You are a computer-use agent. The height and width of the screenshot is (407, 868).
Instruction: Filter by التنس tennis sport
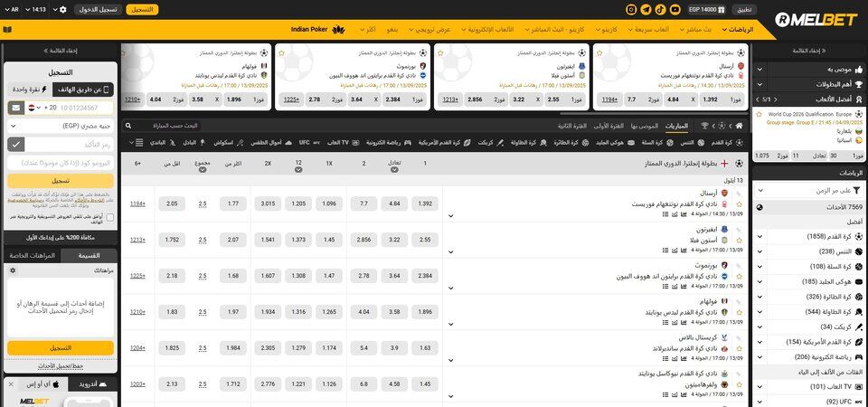click(x=692, y=142)
